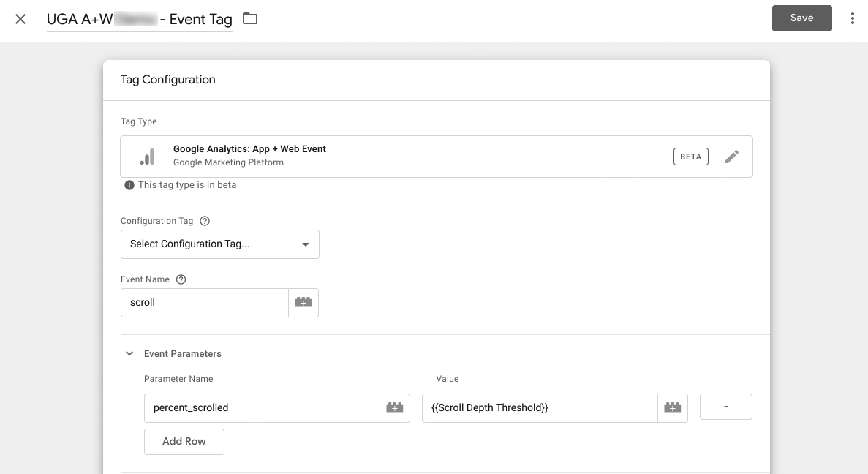The width and height of the screenshot is (868, 474).
Task: Remove the percent_scrolled row with the minus button
Action: (x=725, y=407)
